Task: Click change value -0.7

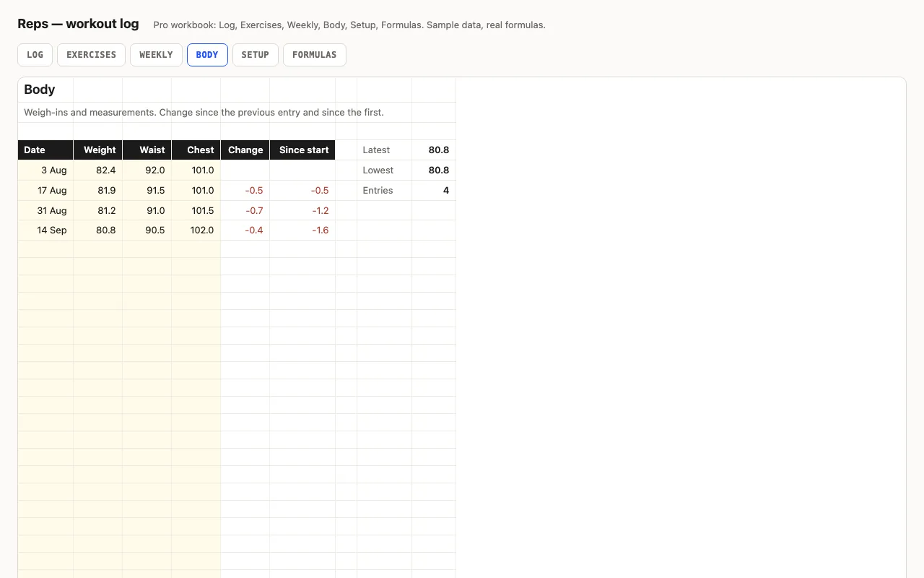Action: (245, 211)
